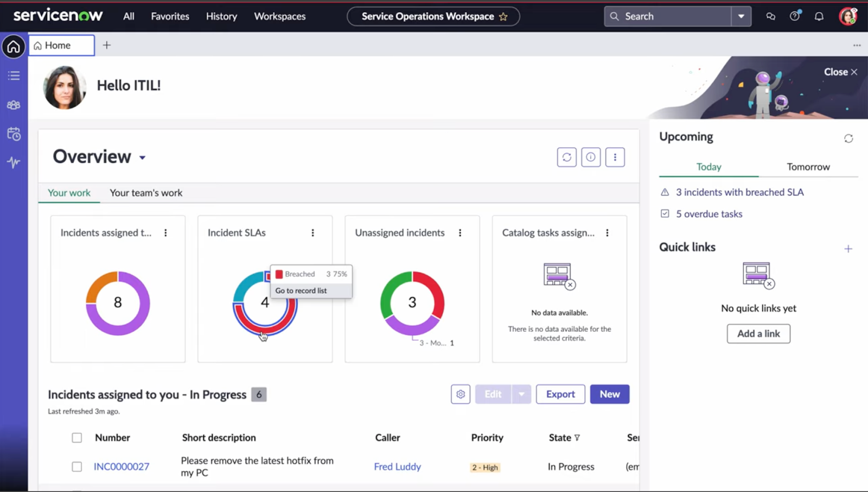The width and height of the screenshot is (868, 492).
Task: Open 3 incidents with breached SLA
Action: [739, 192]
